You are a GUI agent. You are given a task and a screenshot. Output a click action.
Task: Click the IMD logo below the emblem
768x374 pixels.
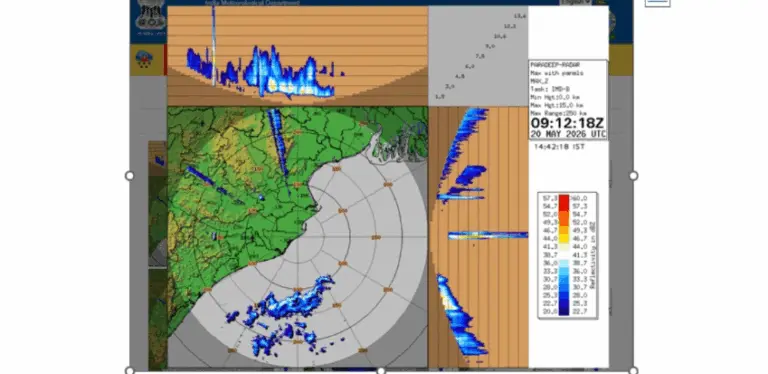[144, 59]
